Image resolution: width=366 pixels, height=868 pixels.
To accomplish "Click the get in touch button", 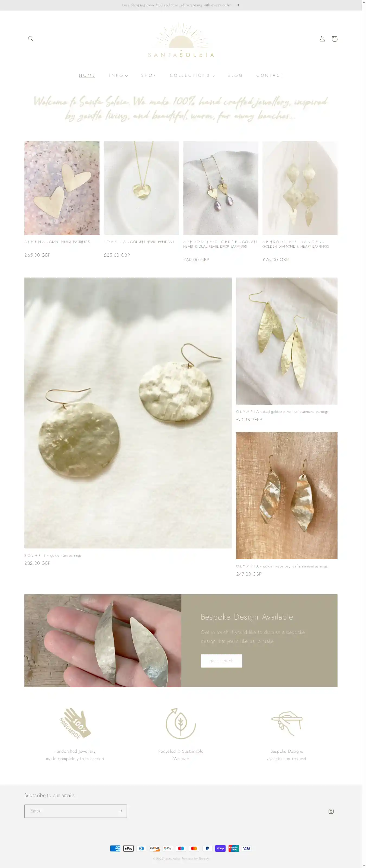I will tap(221, 661).
